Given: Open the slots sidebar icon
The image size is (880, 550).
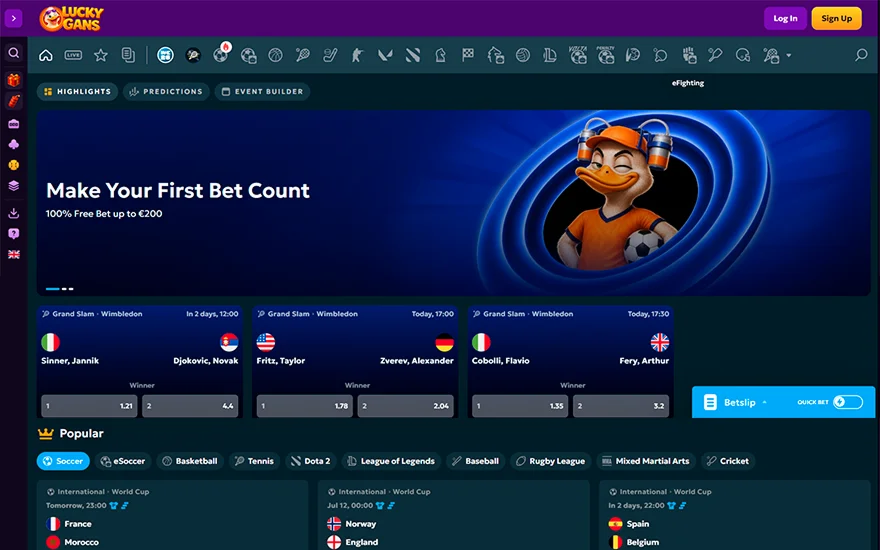Looking at the screenshot, I should pyautogui.click(x=13, y=123).
